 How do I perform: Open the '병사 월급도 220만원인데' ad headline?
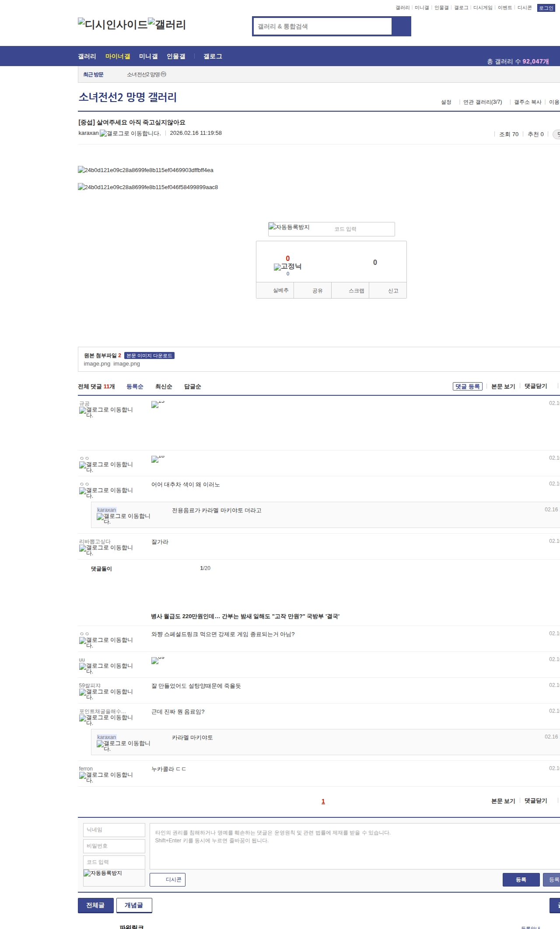(245, 616)
